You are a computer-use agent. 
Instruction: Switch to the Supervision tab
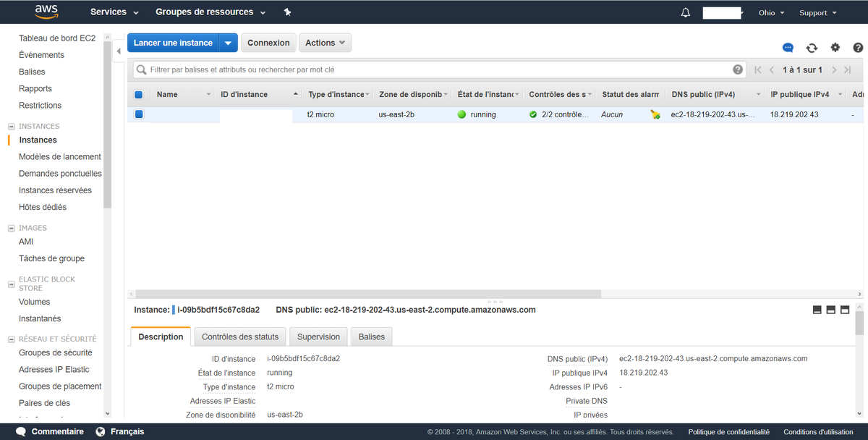(x=318, y=337)
